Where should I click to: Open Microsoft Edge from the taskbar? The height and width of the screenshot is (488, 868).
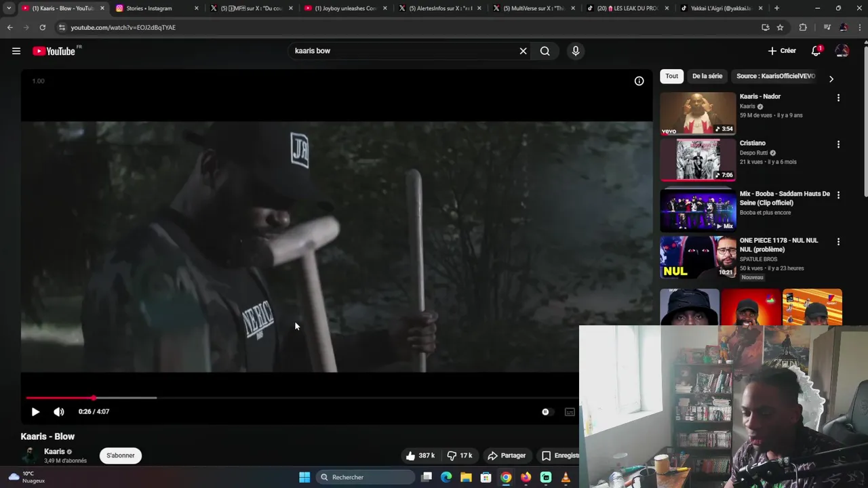pyautogui.click(x=446, y=477)
